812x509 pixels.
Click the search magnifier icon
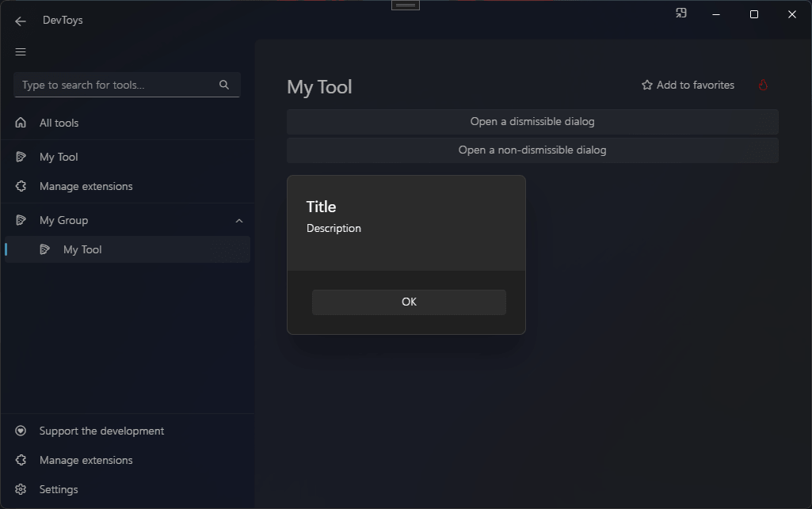(x=224, y=85)
